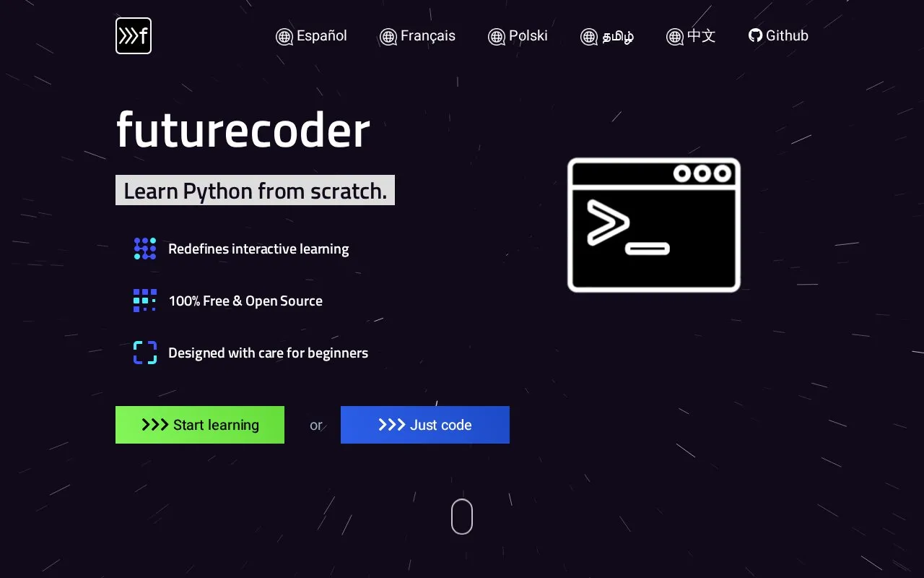Click the 100% Free & Open Source text
Screen dimensions: 924x578
[245, 301]
